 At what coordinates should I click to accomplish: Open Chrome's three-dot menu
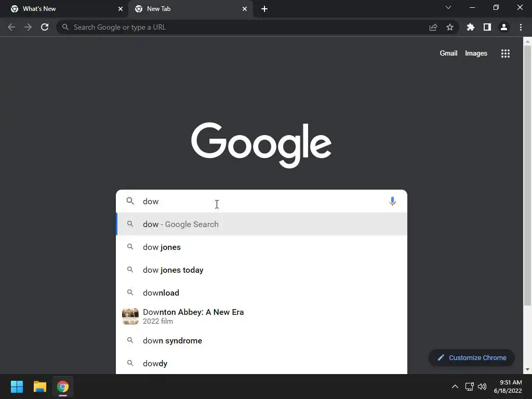521,27
